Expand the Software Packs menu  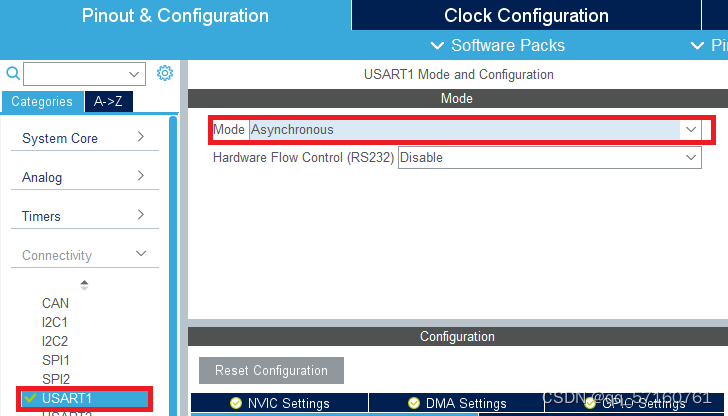pos(498,46)
